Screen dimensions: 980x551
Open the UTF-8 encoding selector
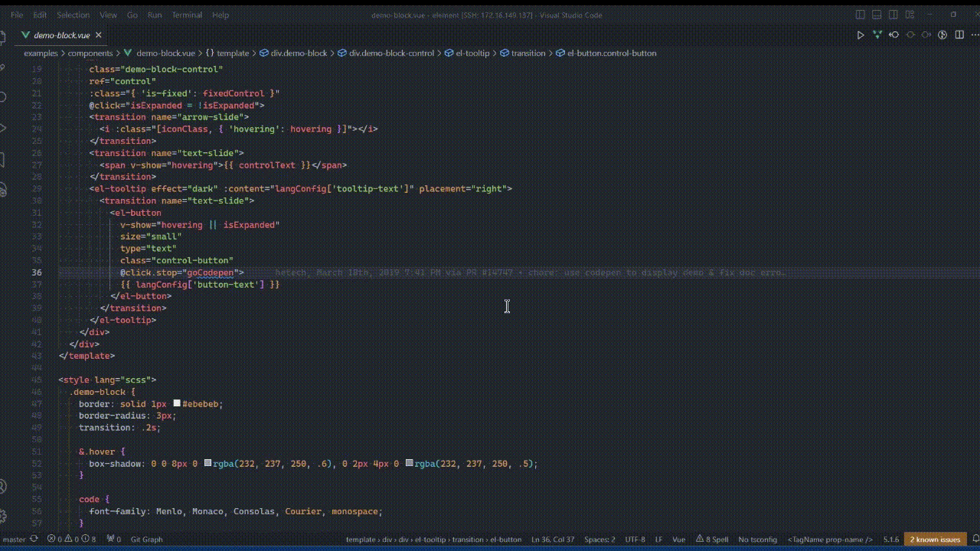pos(635,540)
